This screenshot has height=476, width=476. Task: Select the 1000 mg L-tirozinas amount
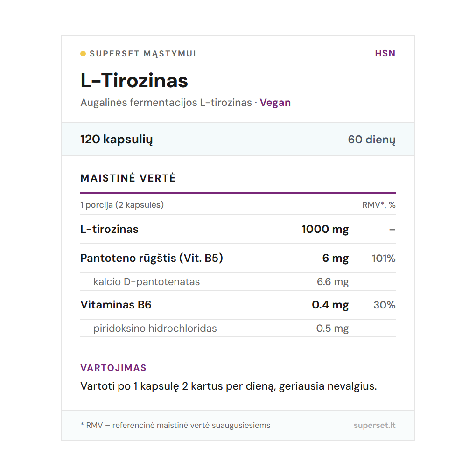tap(325, 229)
